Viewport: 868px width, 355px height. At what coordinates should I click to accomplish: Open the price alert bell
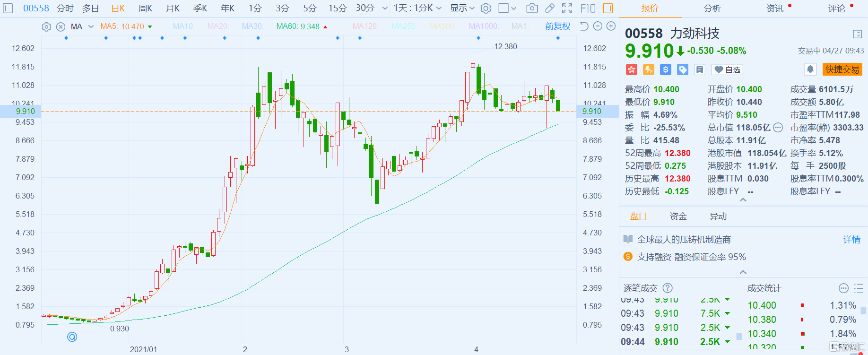(810, 69)
